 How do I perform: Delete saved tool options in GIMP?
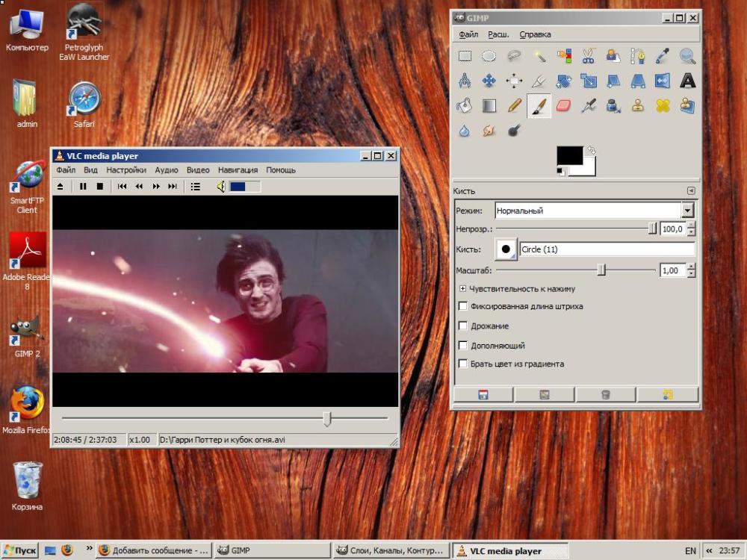(x=606, y=395)
